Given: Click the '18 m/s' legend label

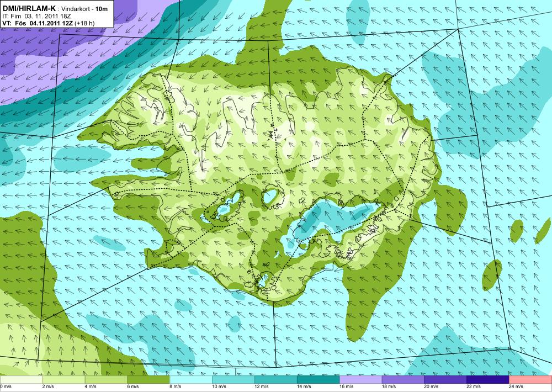Looking at the screenshot, I should (389, 386).
